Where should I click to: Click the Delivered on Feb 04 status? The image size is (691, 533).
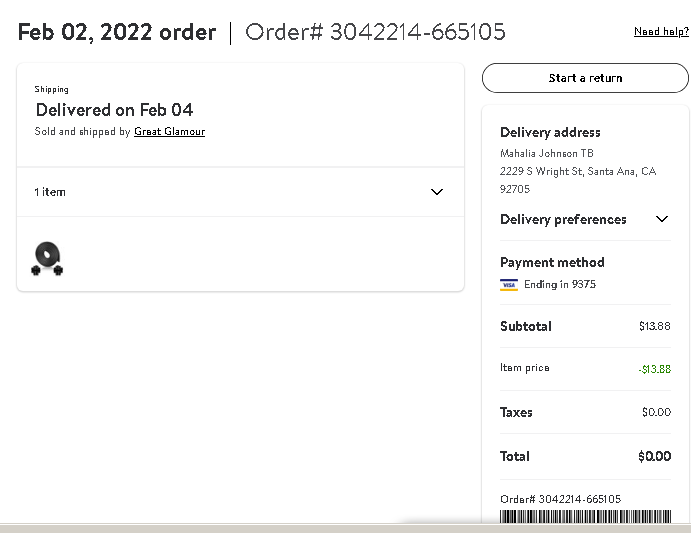click(x=114, y=110)
